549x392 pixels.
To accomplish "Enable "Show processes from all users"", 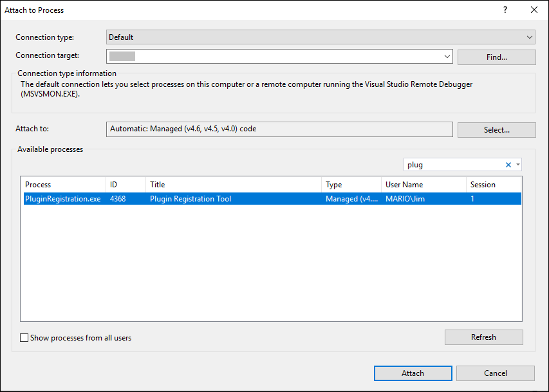I will (24, 337).
